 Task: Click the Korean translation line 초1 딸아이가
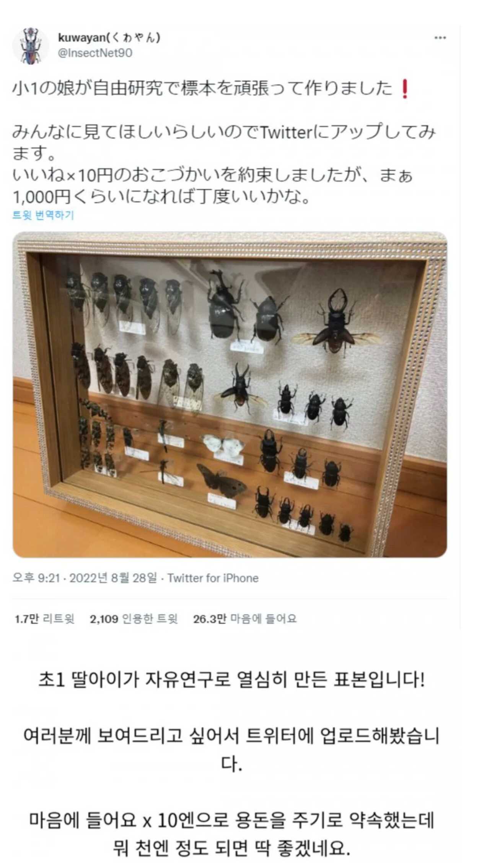click(x=231, y=679)
